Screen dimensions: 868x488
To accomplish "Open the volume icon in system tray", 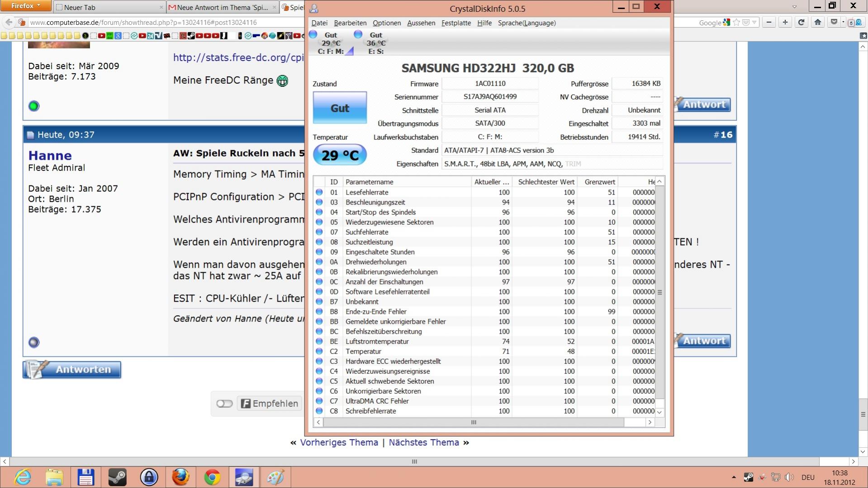I will (790, 477).
